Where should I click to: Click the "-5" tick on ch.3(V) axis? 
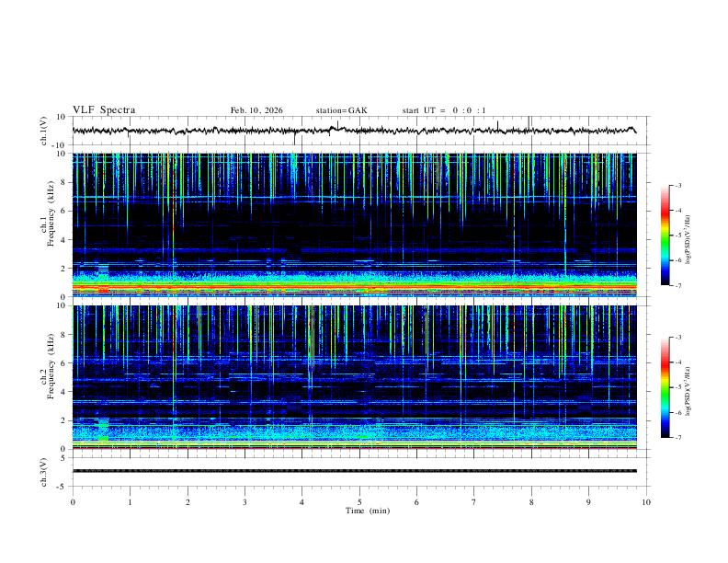click(x=63, y=487)
